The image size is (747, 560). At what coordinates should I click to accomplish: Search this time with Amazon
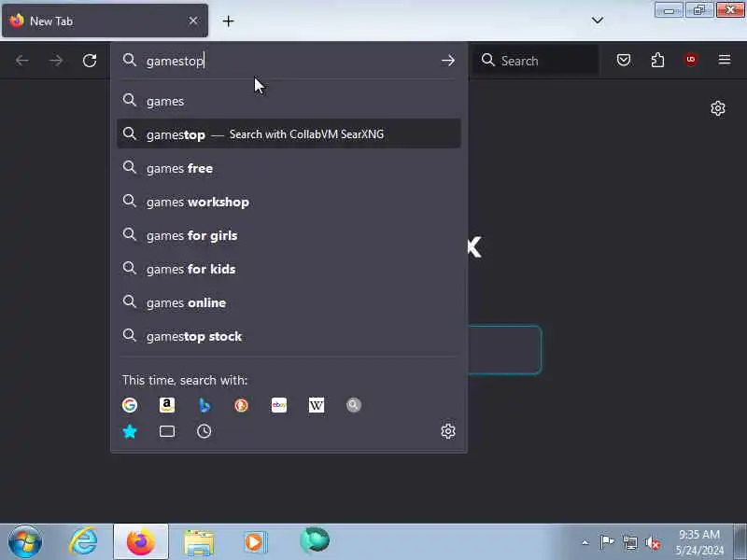click(167, 405)
